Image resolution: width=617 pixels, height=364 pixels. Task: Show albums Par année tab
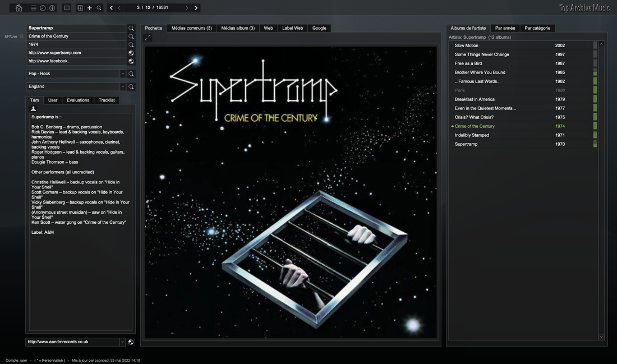[505, 28]
